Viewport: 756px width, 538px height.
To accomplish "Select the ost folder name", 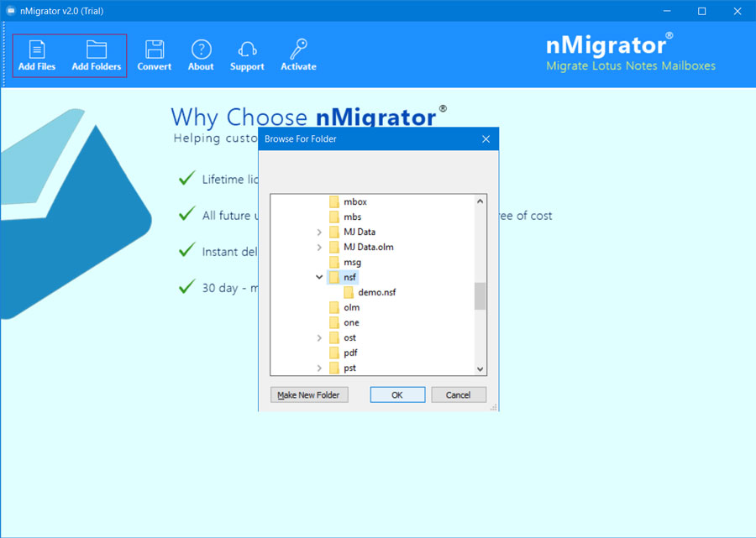I will [349, 337].
